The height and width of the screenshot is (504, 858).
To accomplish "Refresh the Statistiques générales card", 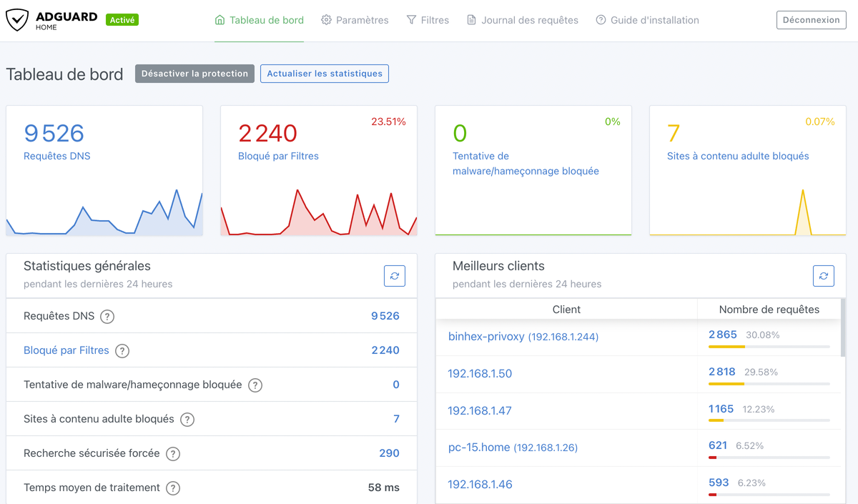I will 395,275.
